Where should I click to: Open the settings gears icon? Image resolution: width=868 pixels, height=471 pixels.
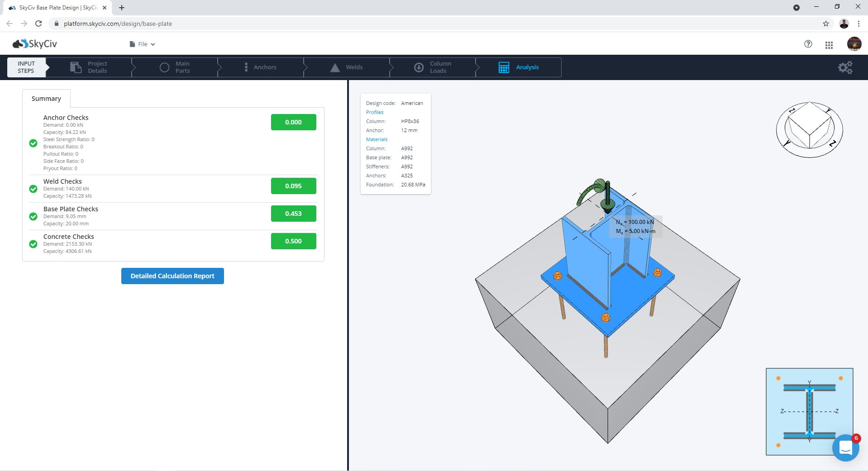[844, 67]
